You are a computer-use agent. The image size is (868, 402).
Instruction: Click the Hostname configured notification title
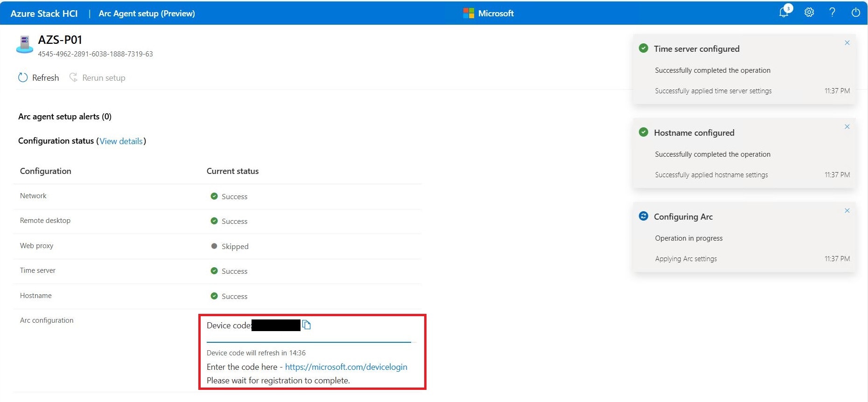[694, 133]
